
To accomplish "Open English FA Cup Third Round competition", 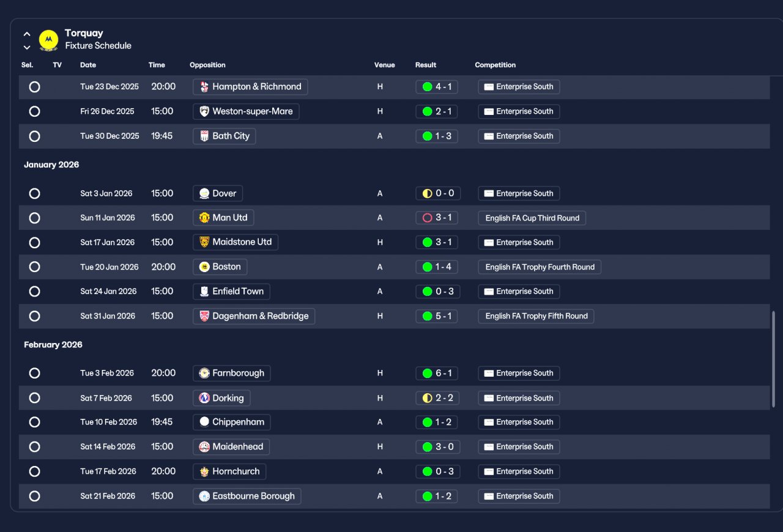I will [x=532, y=218].
